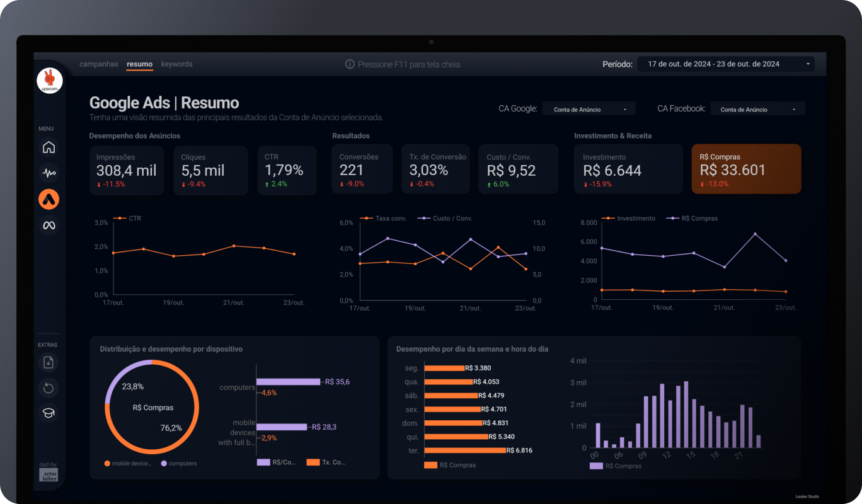This screenshot has height=504, width=862.
Task: Click the upecom logo at sidebar top
Action: 49,81
